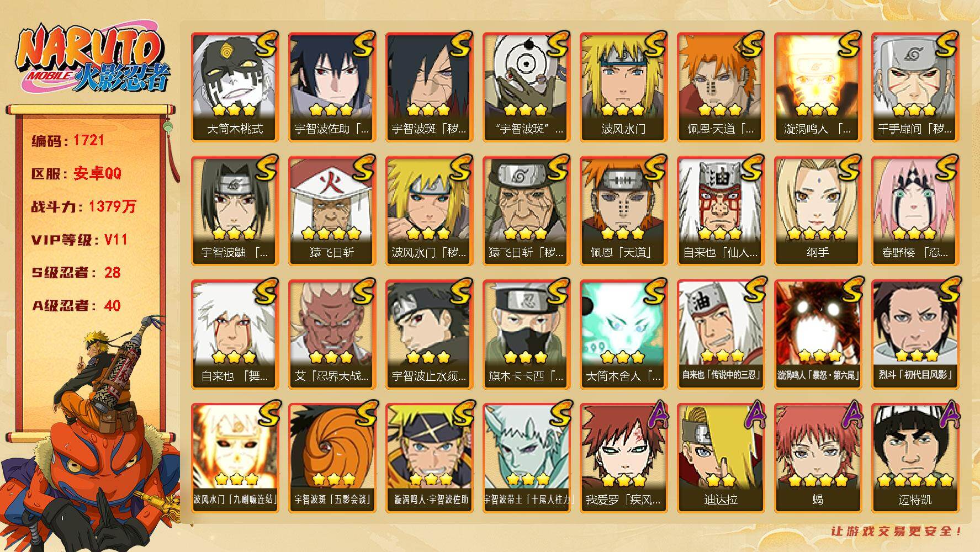Select the 大筒木桃式 ninja card
Image resolution: width=980 pixels, height=552 pixels.
[x=235, y=87]
